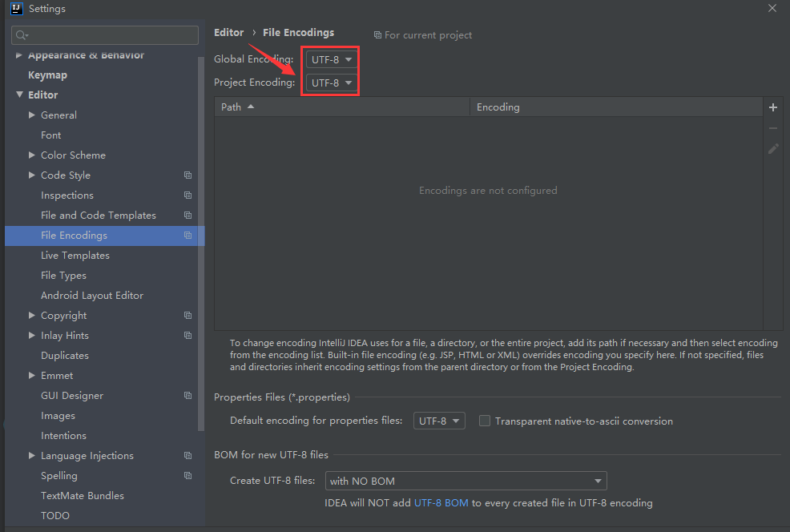Select File Encodings item

pyautogui.click(x=105, y=236)
